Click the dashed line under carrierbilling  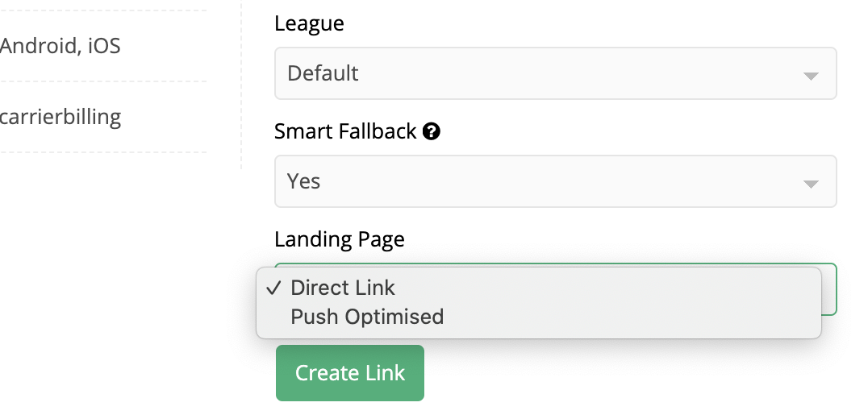pyautogui.click(x=103, y=152)
